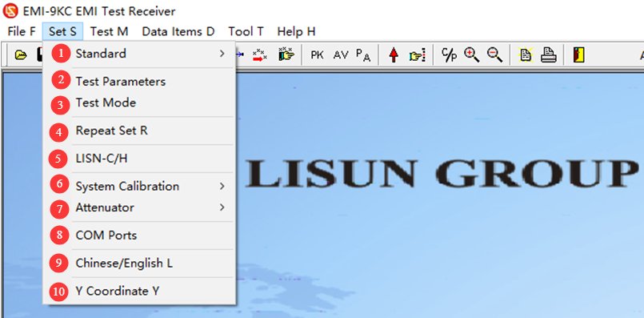Choose Test Parameters from Set menu
This screenshot has width=644, height=318.
click(x=139, y=81)
